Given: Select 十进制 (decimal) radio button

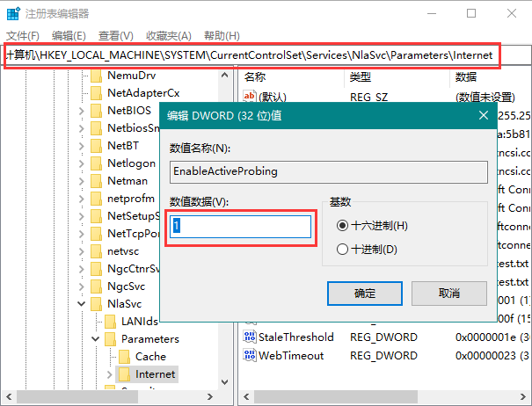Looking at the screenshot, I should click(342, 250).
